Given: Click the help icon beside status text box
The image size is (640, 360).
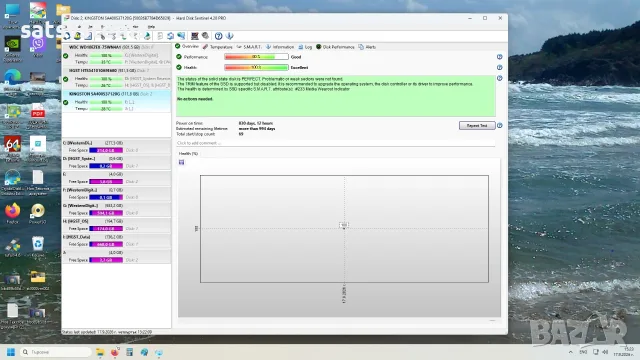Looking at the screenshot, I should (x=500, y=78).
